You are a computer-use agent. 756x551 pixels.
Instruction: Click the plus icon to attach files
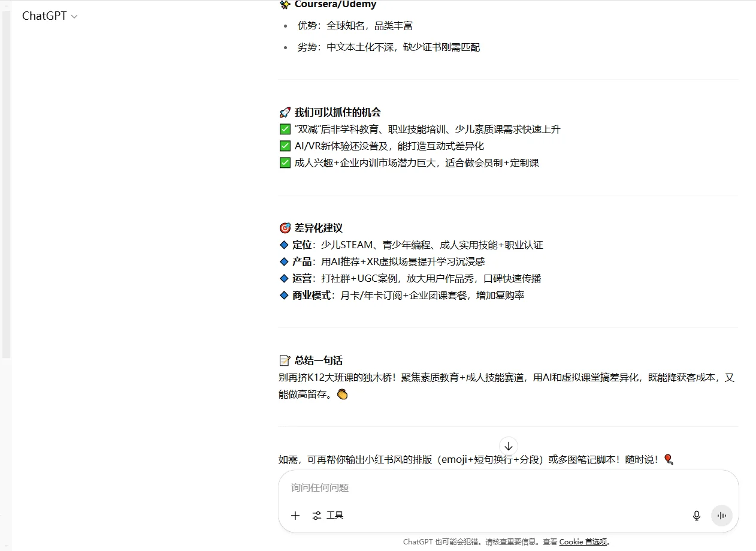(x=295, y=516)
